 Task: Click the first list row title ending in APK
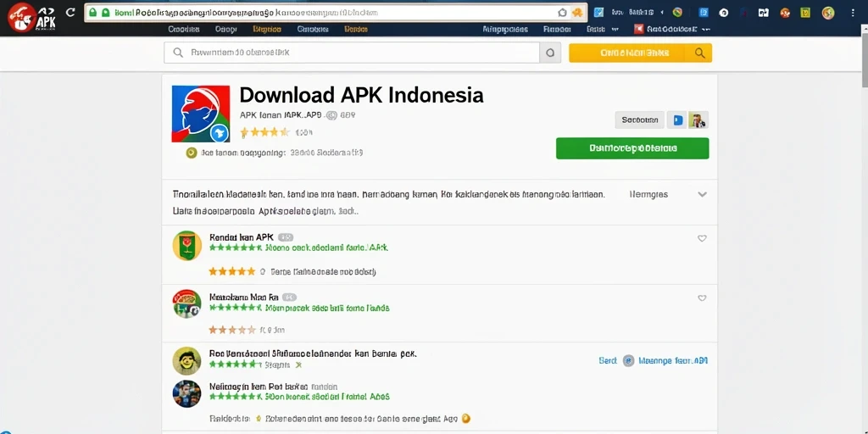pos(242,237)
